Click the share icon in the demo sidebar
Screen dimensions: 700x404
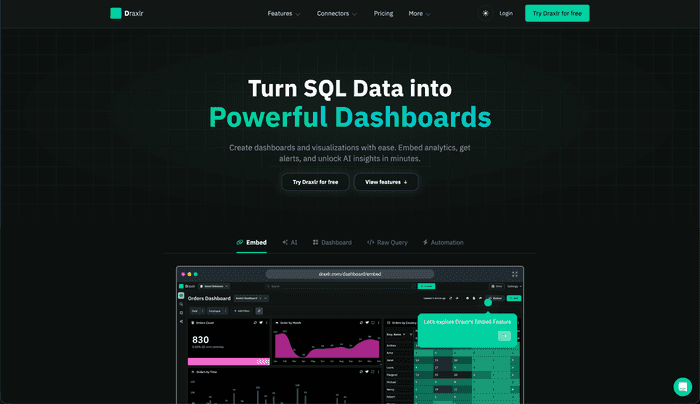(x=181, y=321)
